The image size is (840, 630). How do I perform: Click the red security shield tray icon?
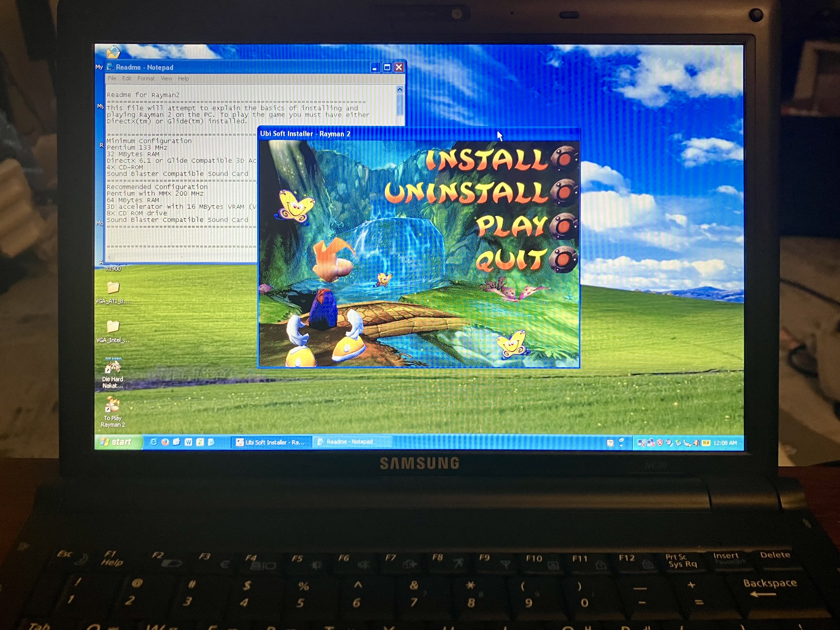(x=660, y=443)
